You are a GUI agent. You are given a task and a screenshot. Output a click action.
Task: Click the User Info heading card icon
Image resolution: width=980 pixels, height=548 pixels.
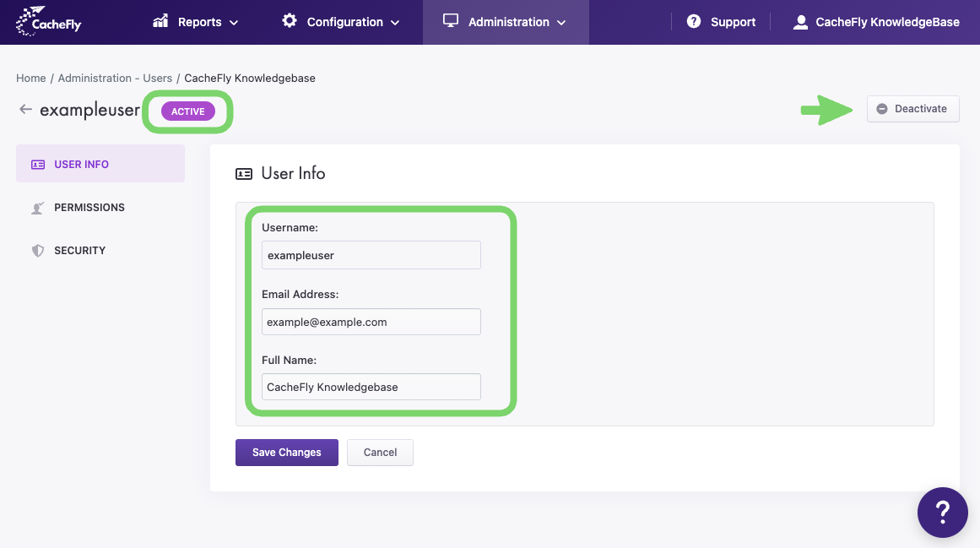[x=244, y=174]
